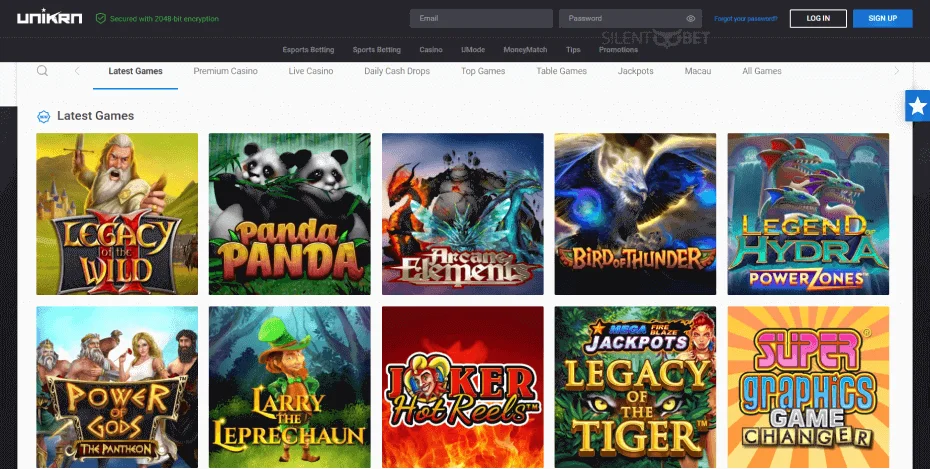Open the Live Casino tab
The height and width of the screenshot is (469, 930).
coord(311,71)
